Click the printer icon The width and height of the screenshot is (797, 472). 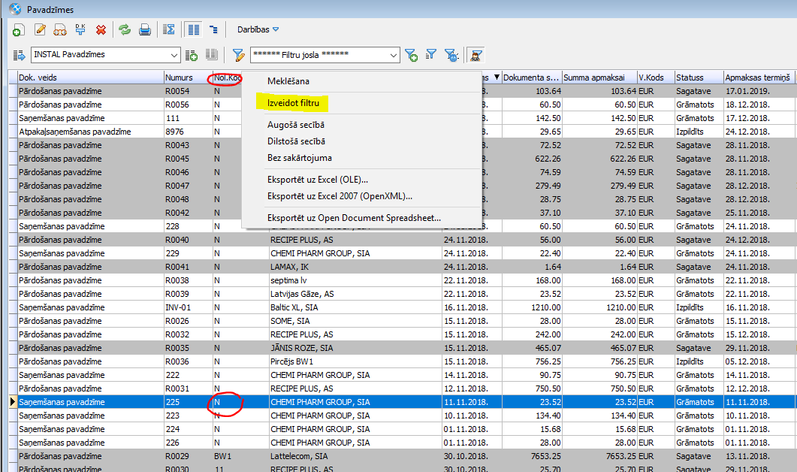(x=145, y=30)
